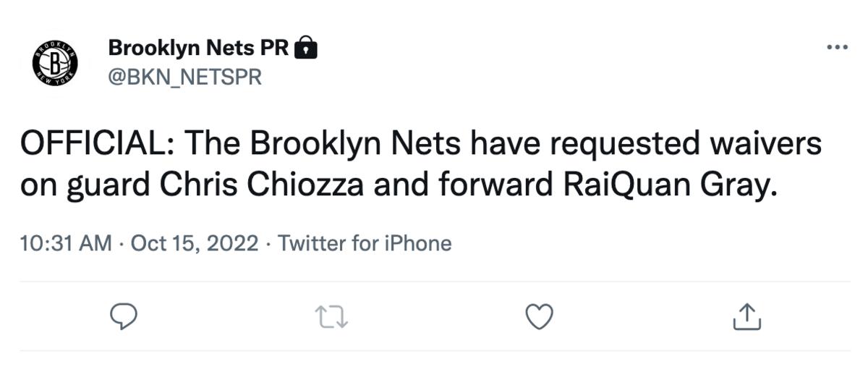Open the Twitter for iPhone source link
The image size is (868, 372).
click(x=365, y=243)
